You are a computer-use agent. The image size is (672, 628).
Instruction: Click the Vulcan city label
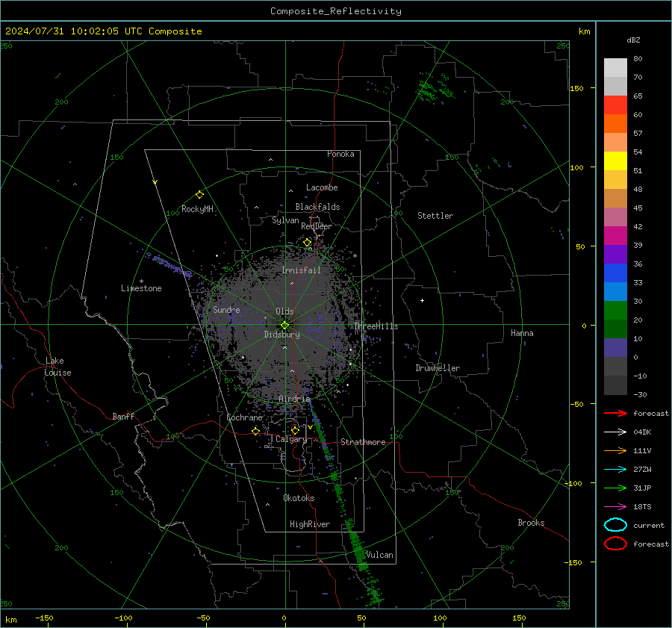pyautogui.click(x=380, y=555)
